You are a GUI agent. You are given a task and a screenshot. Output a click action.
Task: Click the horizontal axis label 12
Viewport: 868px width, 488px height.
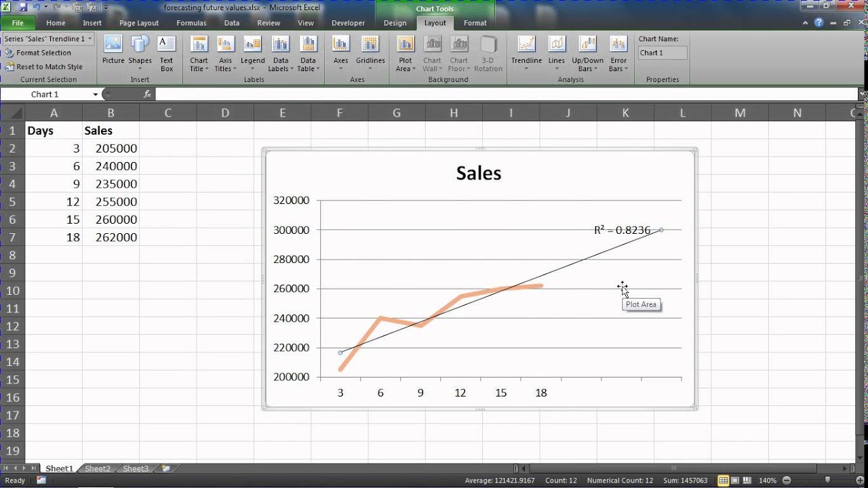pyautogui.click(x=460, y=393)
